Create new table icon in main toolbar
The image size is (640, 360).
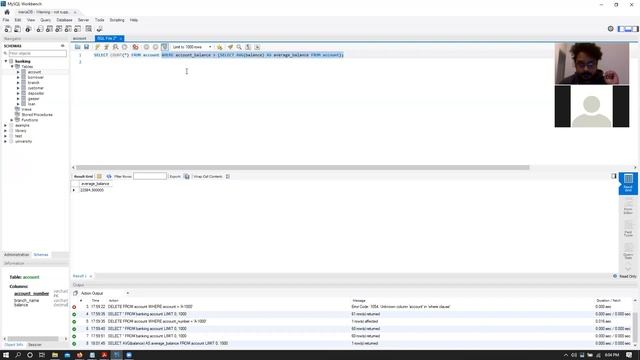pos(49,29)
